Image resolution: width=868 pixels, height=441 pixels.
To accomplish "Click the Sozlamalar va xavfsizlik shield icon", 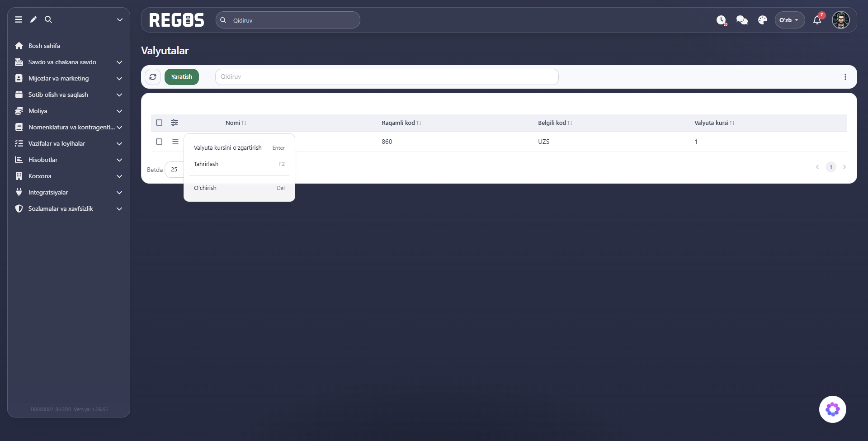I will pyautogui.click(x=19, y=209).
